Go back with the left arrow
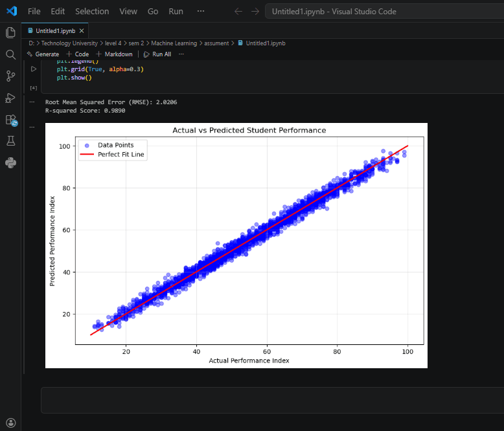Viewport: 504px width, 431px height. click(x=238, y=12)
